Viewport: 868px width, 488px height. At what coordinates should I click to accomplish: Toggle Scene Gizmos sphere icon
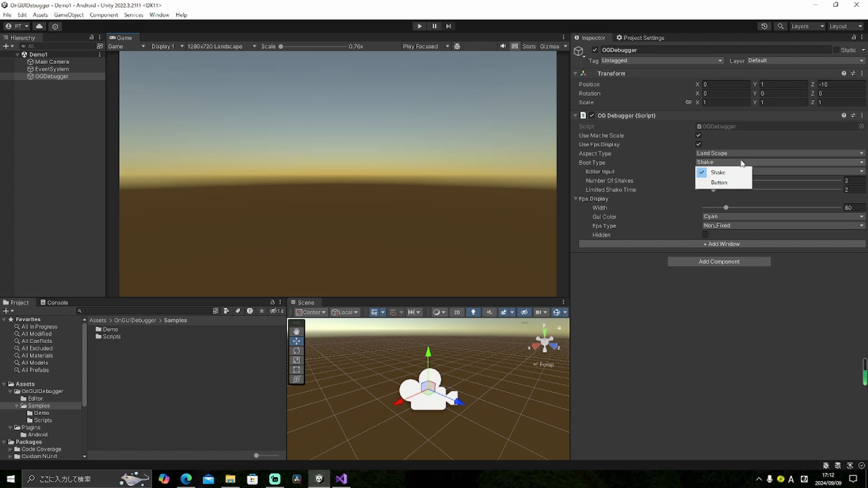557,312
